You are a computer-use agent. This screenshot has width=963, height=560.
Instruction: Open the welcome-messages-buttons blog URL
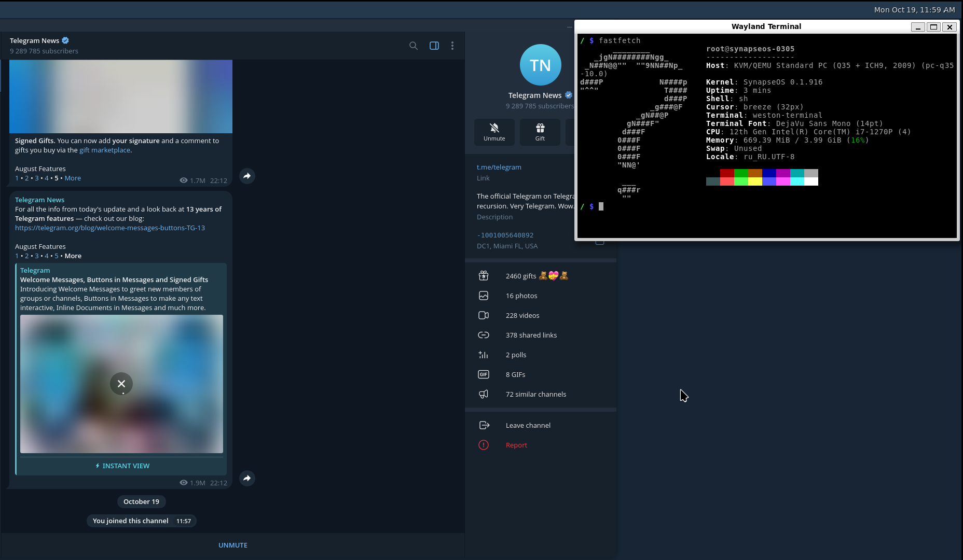point(110,228)
